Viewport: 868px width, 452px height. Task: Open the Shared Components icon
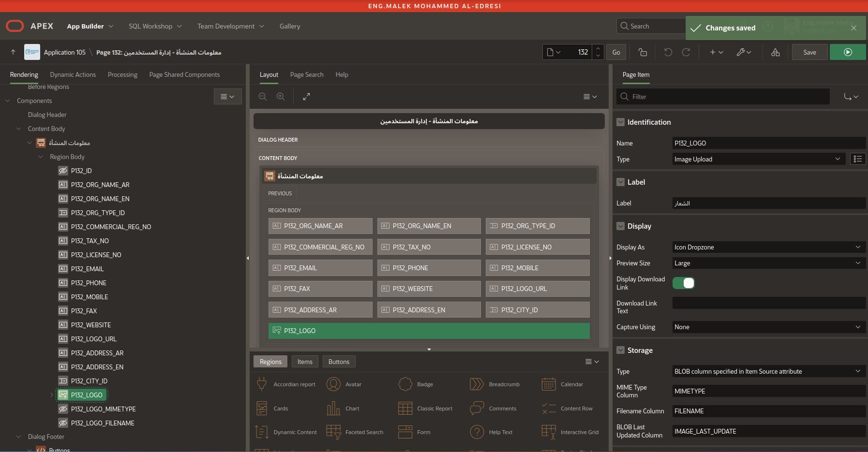coord(775,52)
